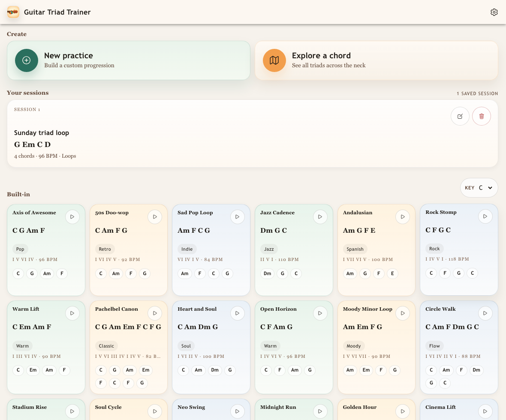Select the Dm chip in Jazz Cadence
Viewport: 506px width, 420px height.
click(268, 273)
